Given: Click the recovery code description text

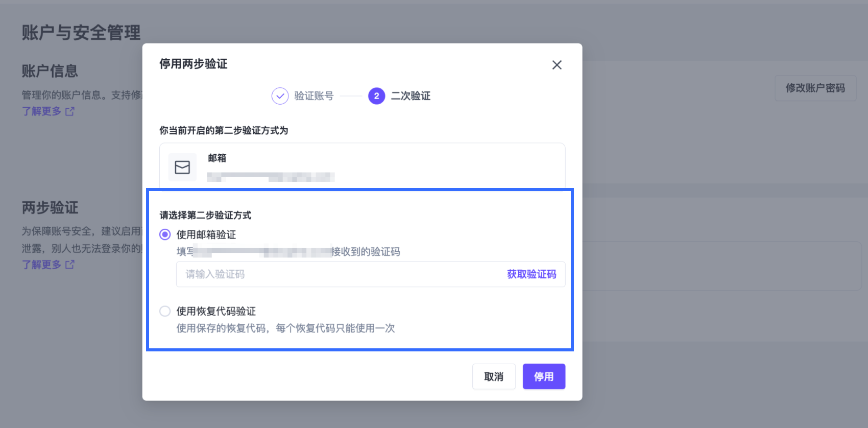Looking at the screenshot, I should click(285, 328).
